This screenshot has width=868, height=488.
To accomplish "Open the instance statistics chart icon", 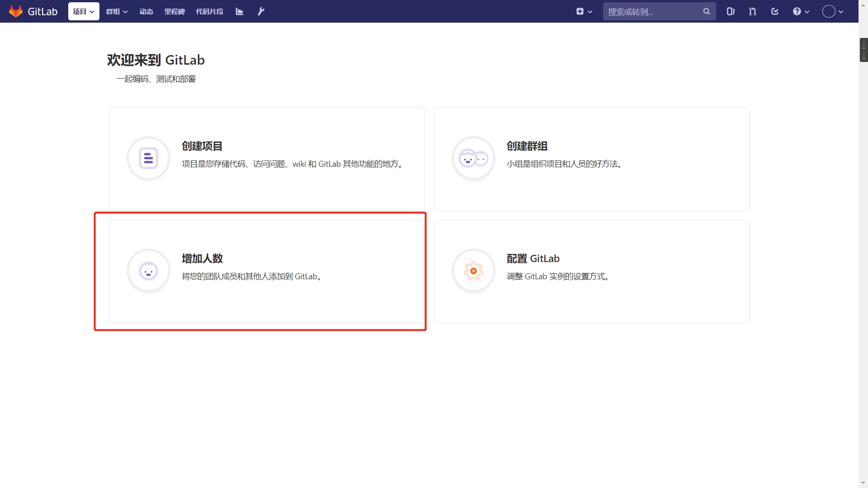I will click(x=240, y=12).
